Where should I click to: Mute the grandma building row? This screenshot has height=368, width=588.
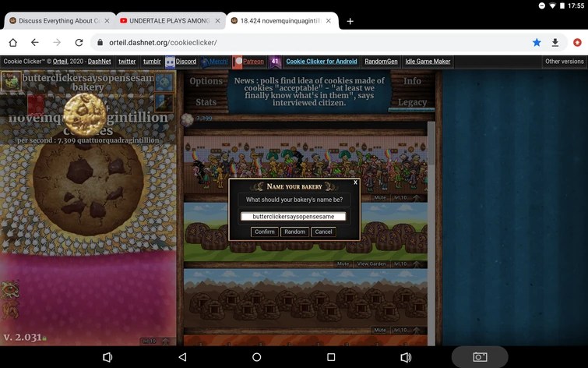point(380,197)
